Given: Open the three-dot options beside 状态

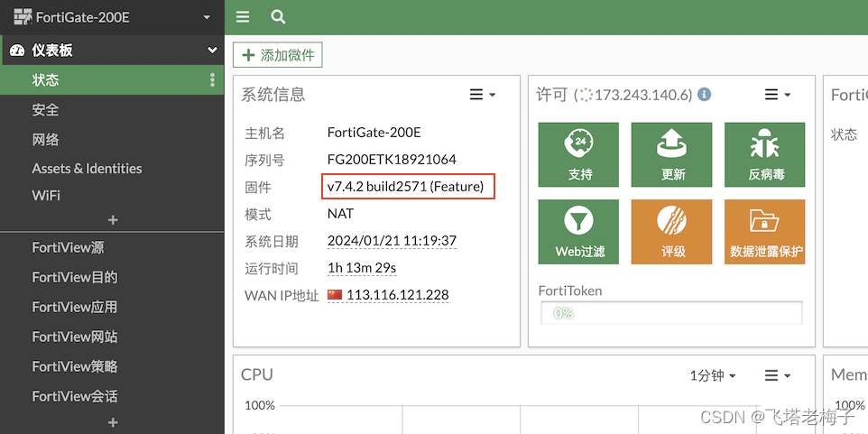Looking at the screenshot, I should pyautogui.click(x=212, y=80).
